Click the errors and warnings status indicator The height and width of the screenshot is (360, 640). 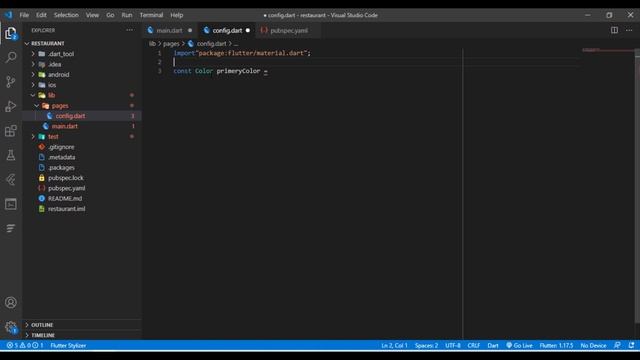[25, 345]
